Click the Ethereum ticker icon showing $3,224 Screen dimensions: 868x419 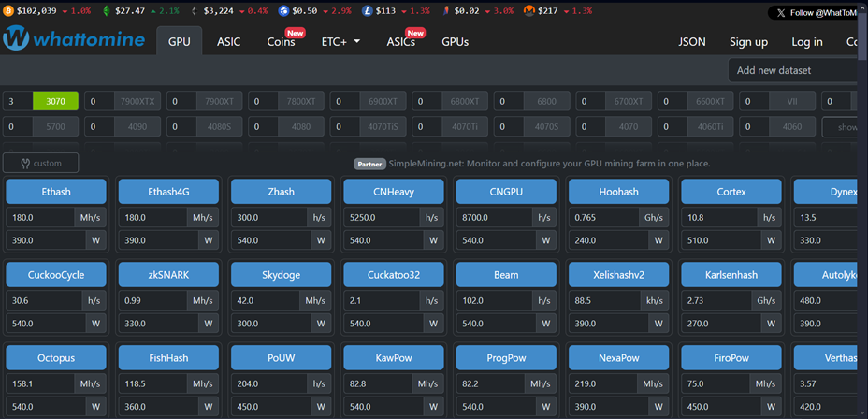coord(194,10)
